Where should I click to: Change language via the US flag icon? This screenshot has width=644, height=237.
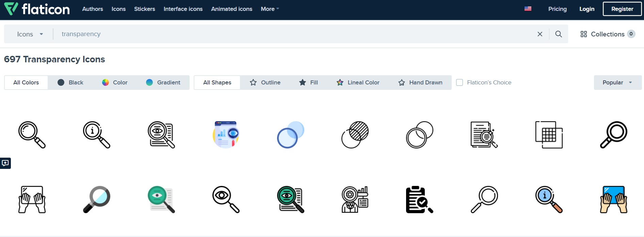click(x=528, y=9)
